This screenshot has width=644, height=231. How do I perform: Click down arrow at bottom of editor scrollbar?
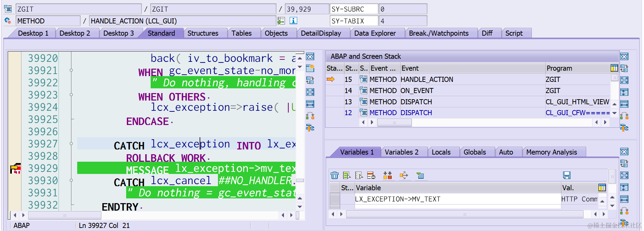(300, 207)
